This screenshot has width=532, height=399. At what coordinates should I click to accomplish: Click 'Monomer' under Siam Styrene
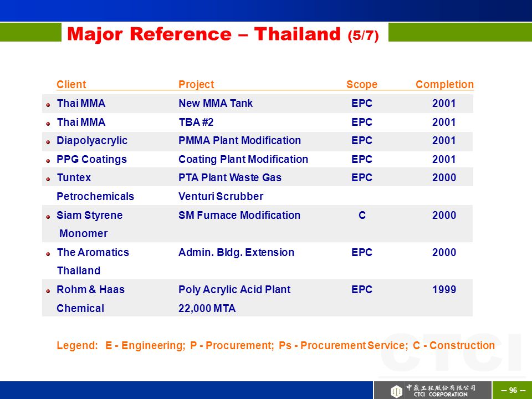point(84,233)
